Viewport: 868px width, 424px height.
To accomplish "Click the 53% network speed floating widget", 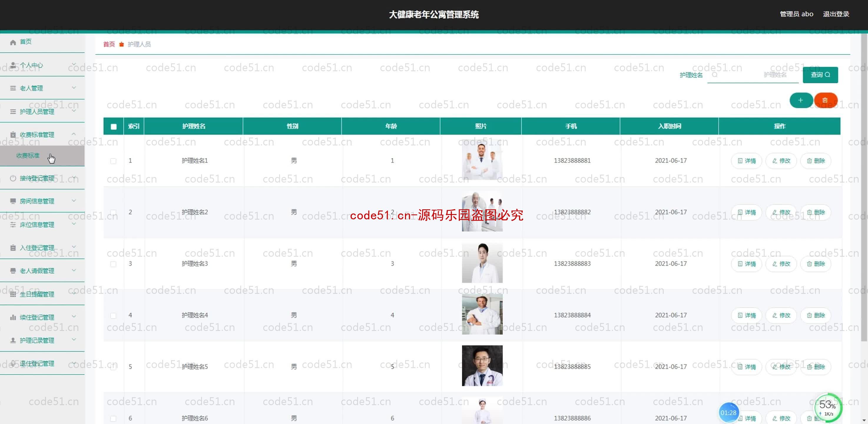I will coord(828,408).
